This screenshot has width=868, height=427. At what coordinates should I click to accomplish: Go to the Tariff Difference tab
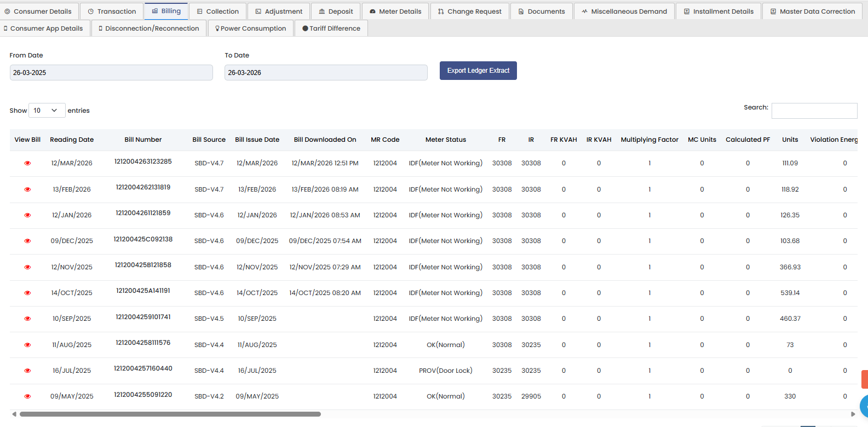coord(331,28)
